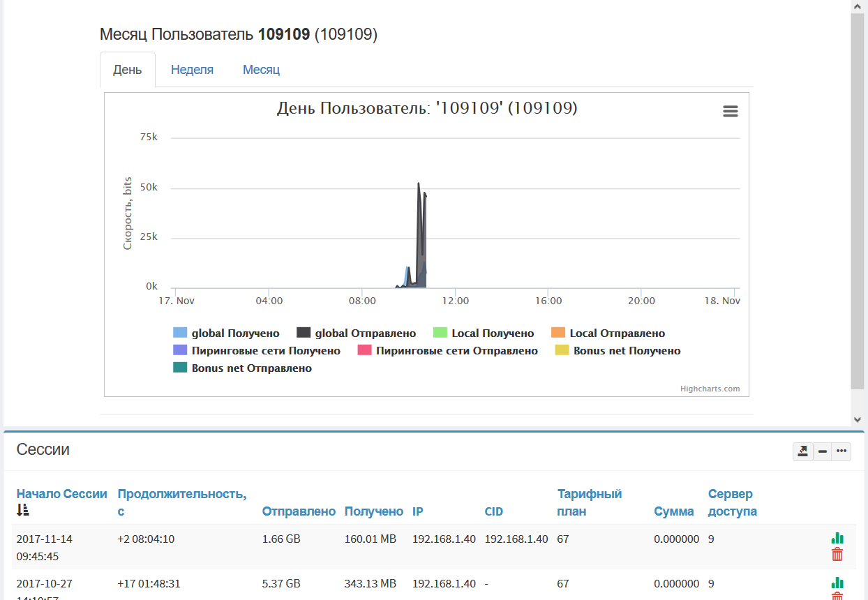868x600 pixels.
Task: Click the sort icon under Начало Сессии
Action: pyautogui.click(x=23, y=511)
